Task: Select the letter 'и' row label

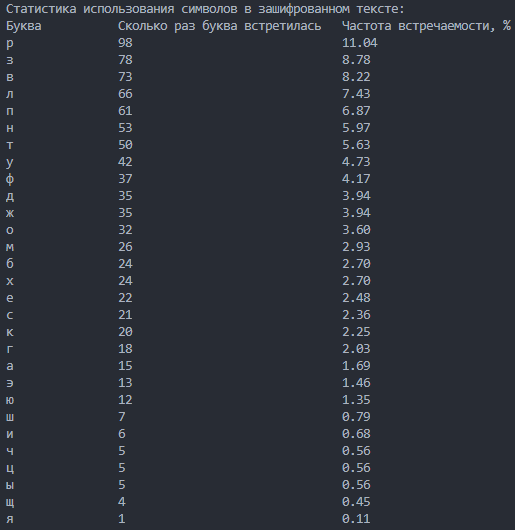Action: (x=10, y=434)
